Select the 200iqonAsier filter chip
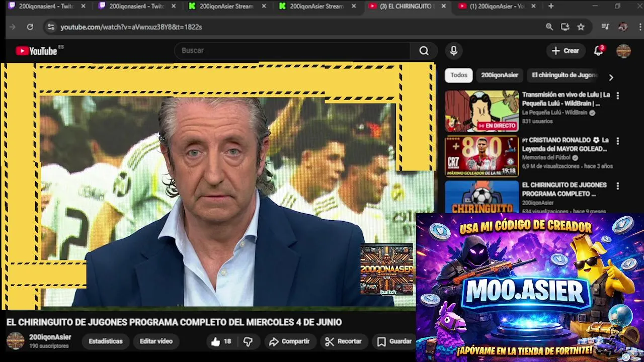The height and width of the screenshot is (362, 644). pos(500,75)
